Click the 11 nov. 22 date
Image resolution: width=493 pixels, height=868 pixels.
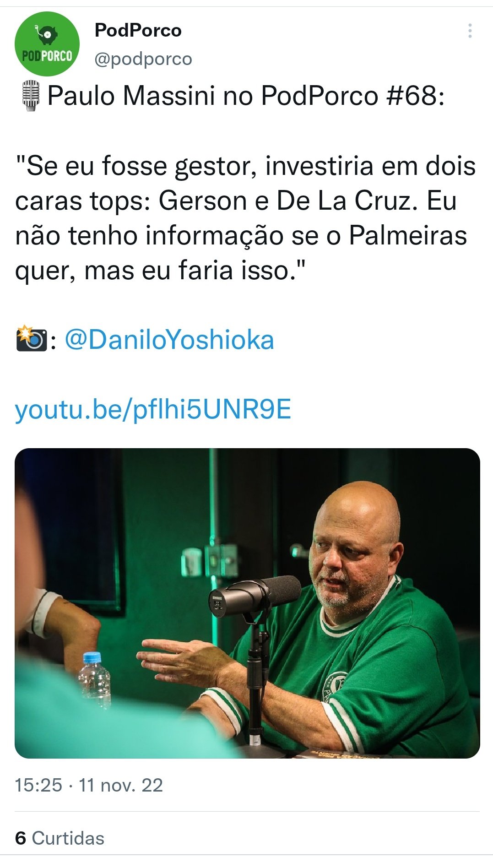[x=121, y=785]
